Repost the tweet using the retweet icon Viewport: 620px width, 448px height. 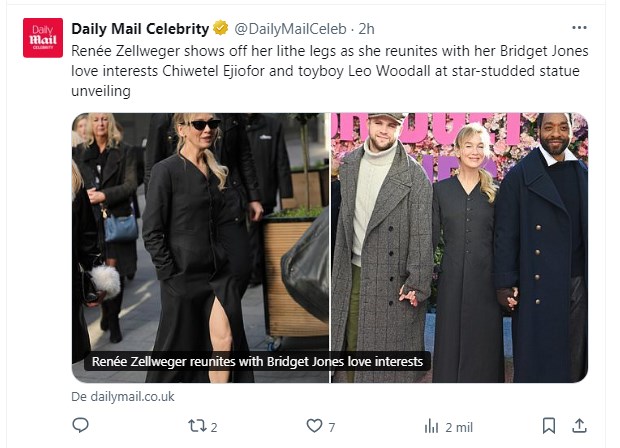click(196, 426)
